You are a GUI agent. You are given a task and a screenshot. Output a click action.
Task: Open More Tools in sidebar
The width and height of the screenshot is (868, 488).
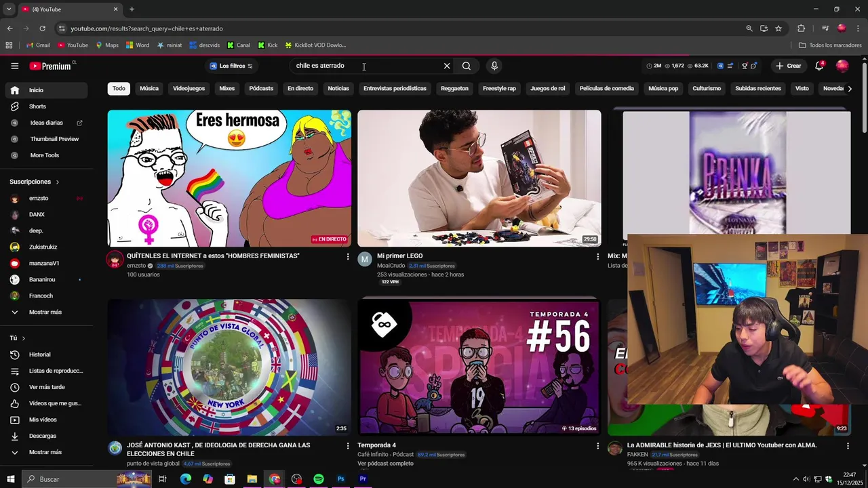46,155
